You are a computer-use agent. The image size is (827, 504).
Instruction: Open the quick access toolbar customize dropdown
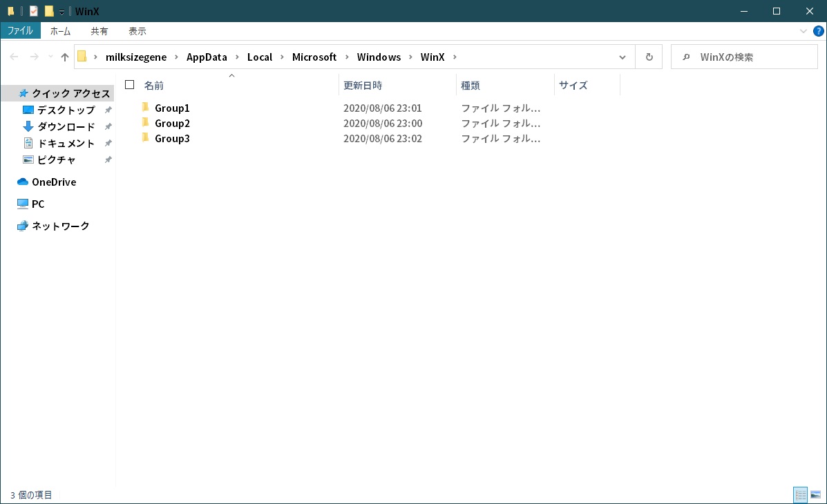(x=61, y=12)
